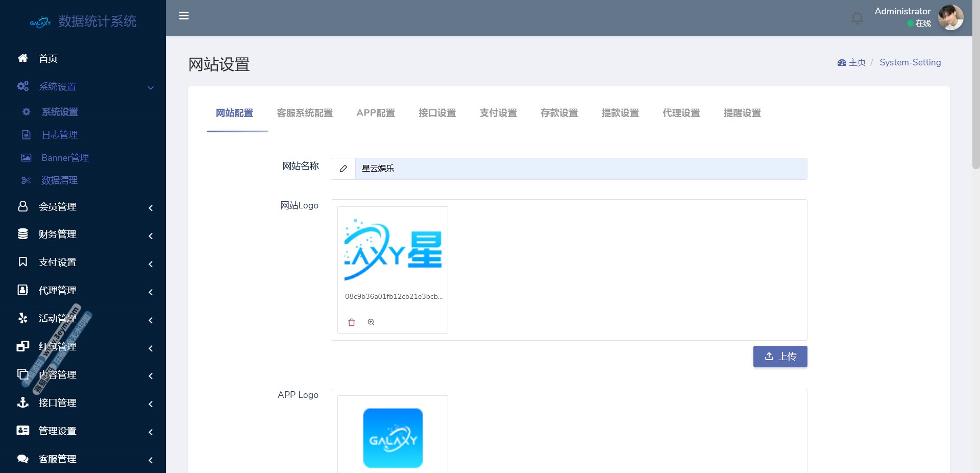Preview website logo with magnifier icon
Image resolution: width=980 pixels, height=473 pixels.
(371, 322)
